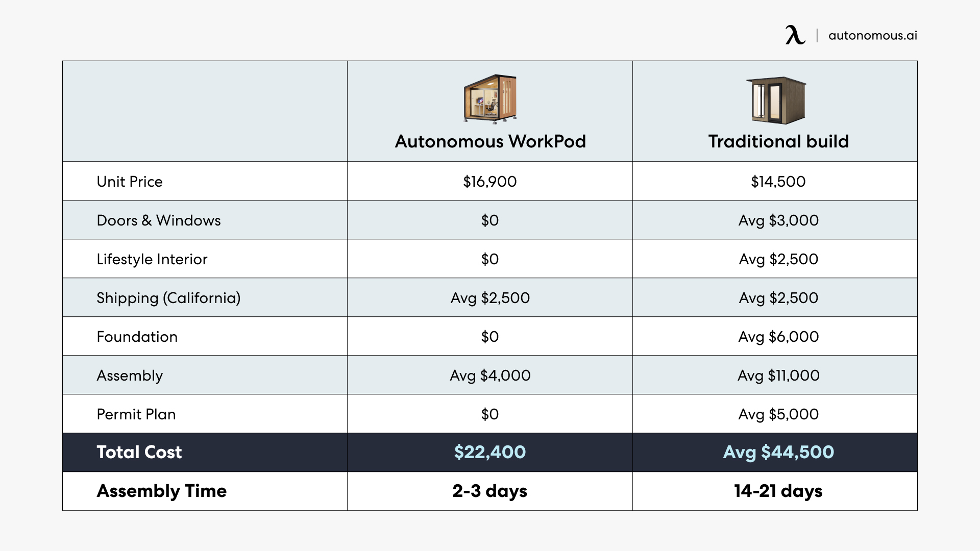This screenshot has width=980, height=551.
Task: Click the Shipping (California) row label
Action: pos(168,298)
